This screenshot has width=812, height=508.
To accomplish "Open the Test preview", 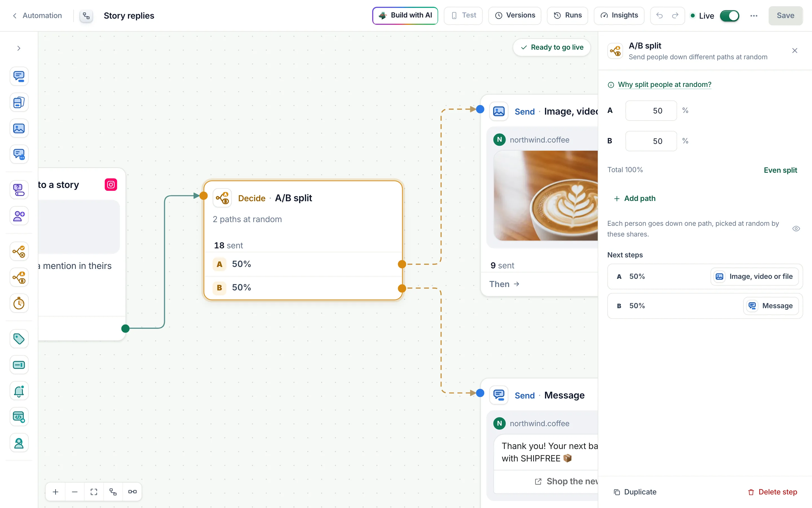I will (x=463, y=16).
